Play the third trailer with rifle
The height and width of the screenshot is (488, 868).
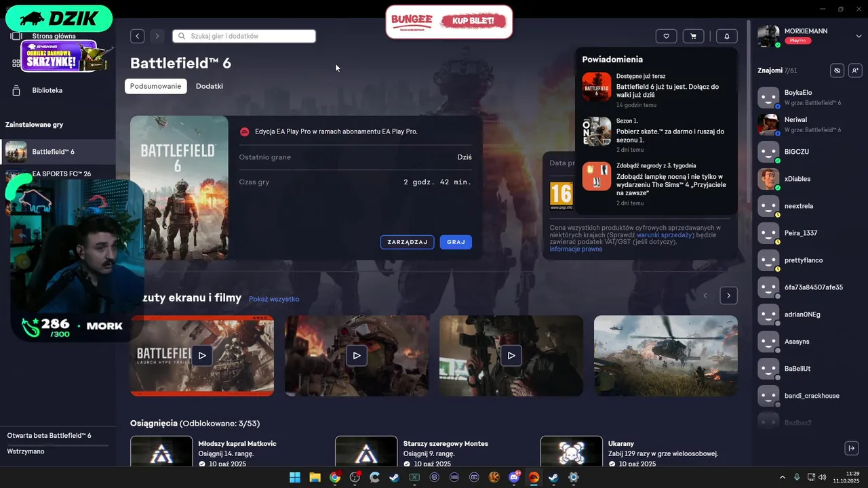coord(511,355)
